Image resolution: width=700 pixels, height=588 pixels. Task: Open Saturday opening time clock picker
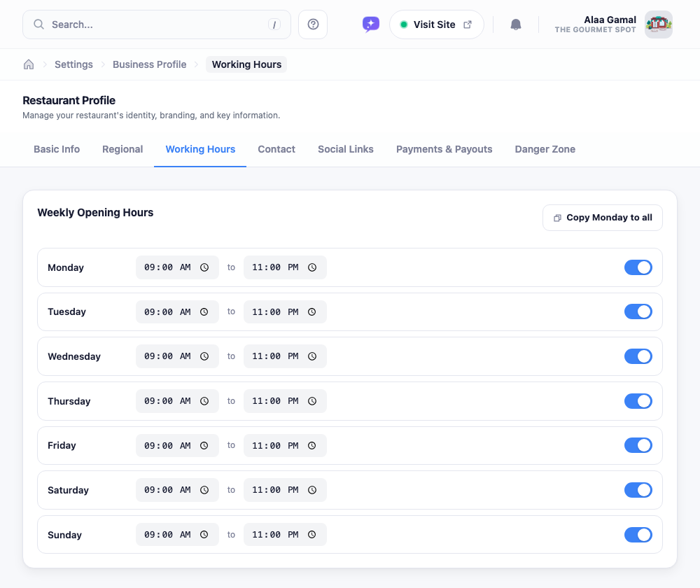(204, 490)
